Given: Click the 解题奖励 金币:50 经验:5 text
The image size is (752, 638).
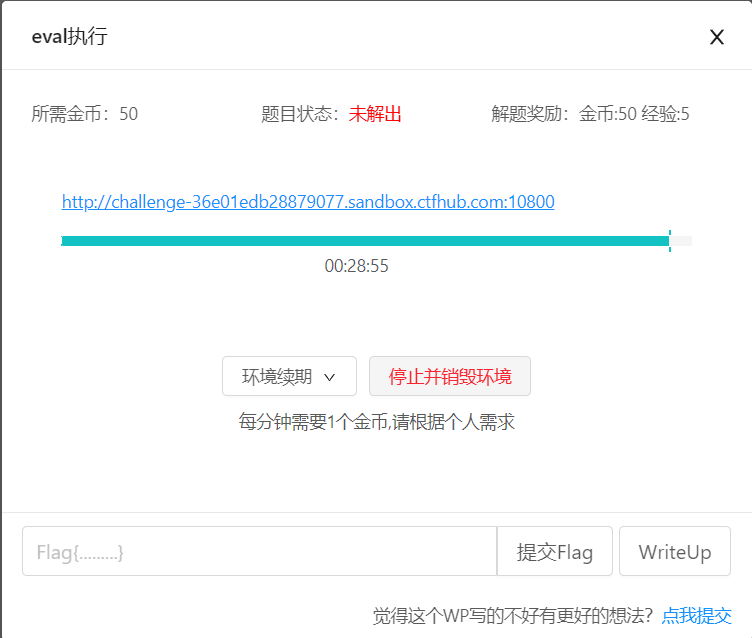Looking at the screenshot, I should point(590,114).
